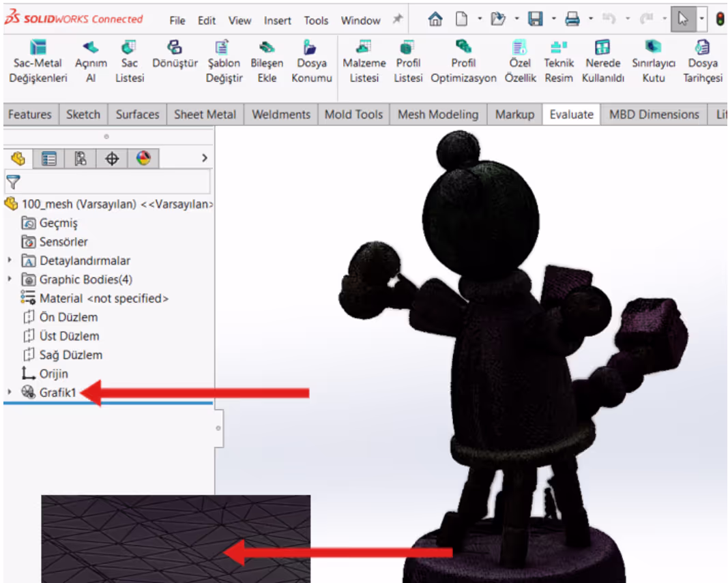Save the document
The height and width of the screenshot is (583, 728).
coord(536,19)
